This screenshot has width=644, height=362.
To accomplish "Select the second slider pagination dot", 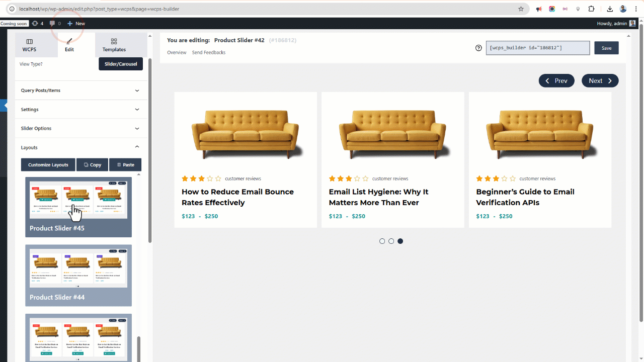I will pyautogui.click(x=391, y=241).
